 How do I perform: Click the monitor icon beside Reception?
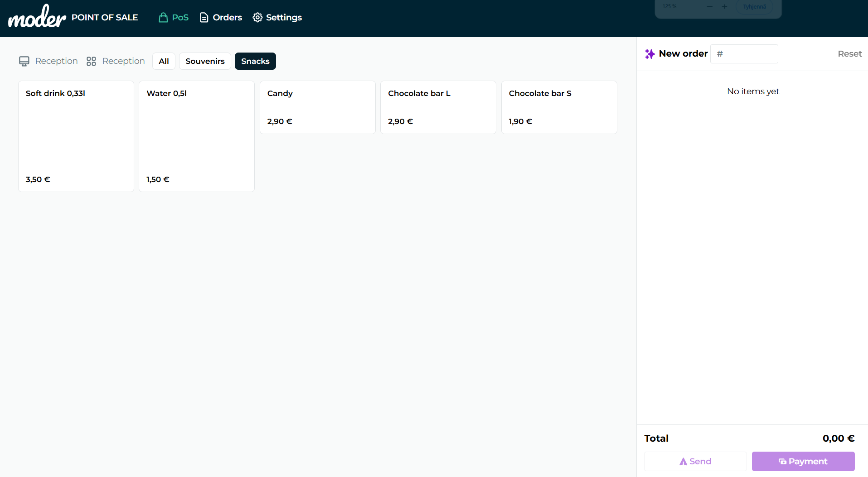(x=24, y=61)
